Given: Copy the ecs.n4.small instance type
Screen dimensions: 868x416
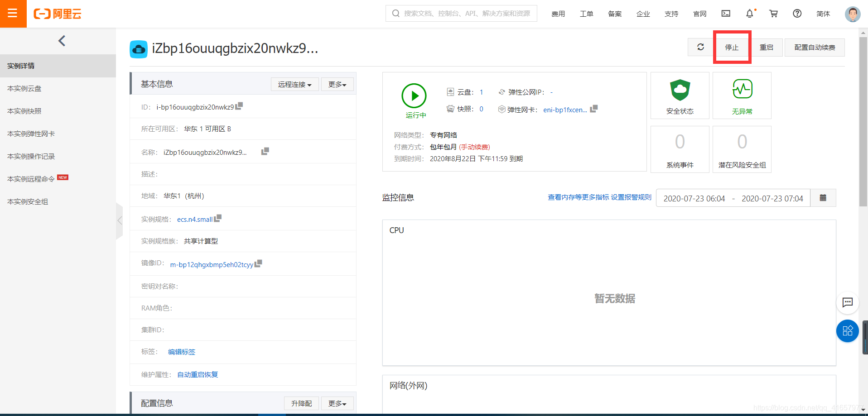Looking at the screenshot, I should coord(218,218).
